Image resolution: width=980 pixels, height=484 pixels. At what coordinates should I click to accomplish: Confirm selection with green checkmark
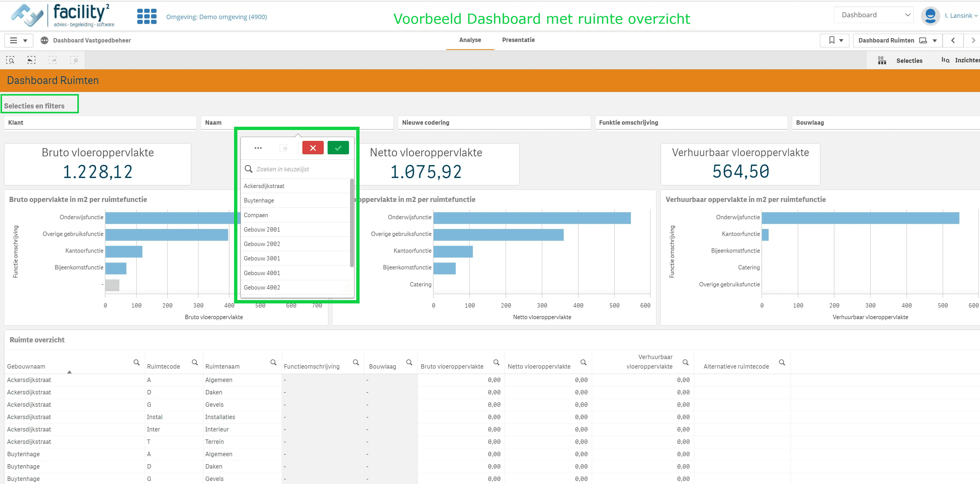(x=338, y=148)
